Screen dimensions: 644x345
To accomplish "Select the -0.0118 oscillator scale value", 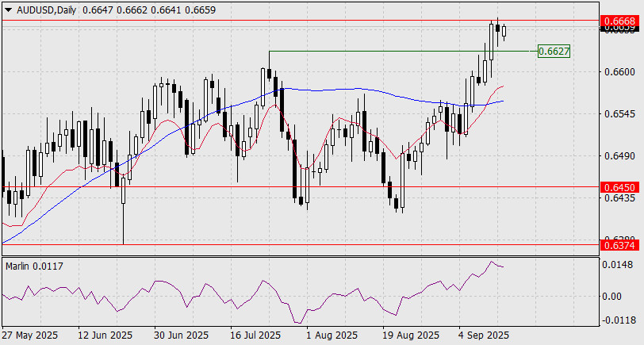I will click(618, 320).
